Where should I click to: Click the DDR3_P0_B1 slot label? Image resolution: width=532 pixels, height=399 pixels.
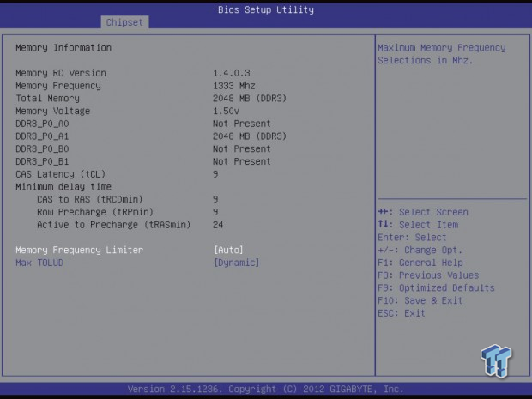point(42,161)
